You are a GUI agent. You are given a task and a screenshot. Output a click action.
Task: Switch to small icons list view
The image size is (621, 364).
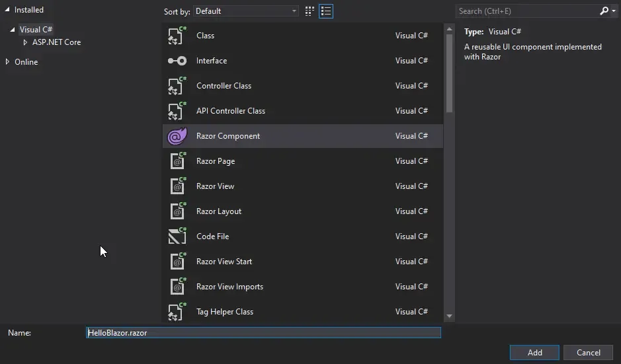pyautogui.click(x=326, y=11)
